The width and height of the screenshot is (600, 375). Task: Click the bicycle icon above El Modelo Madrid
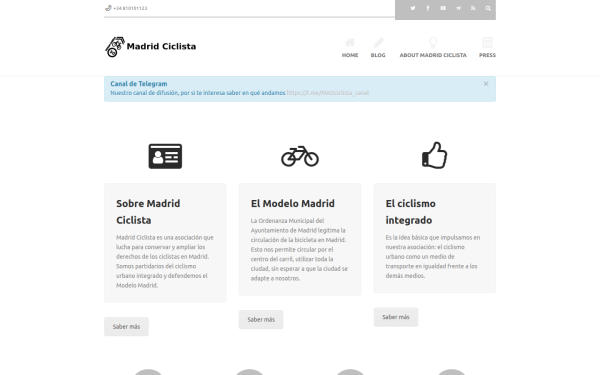pyautogui.click(x=300, y=156)
